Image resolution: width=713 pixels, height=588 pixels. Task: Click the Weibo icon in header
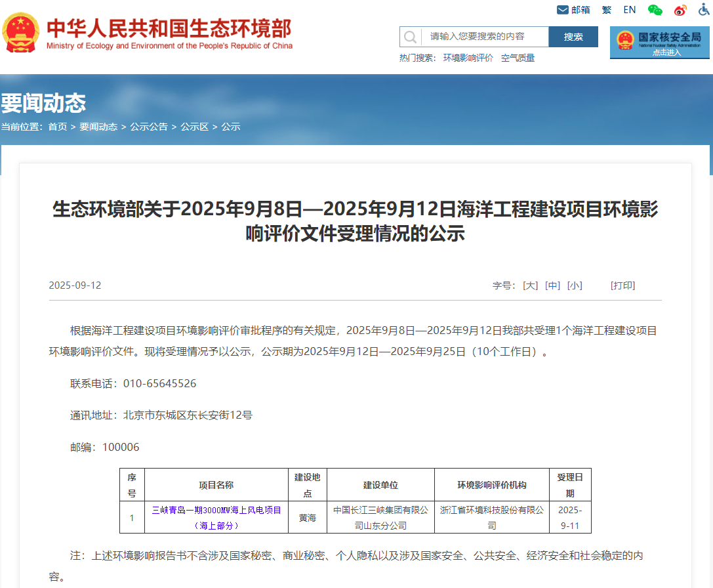(680, 10)
